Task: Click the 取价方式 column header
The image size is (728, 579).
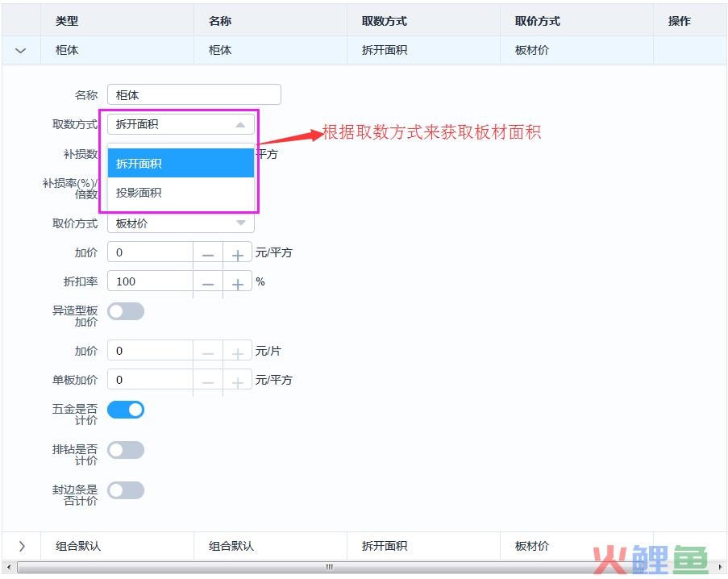Action: click(x=576, y=20)
